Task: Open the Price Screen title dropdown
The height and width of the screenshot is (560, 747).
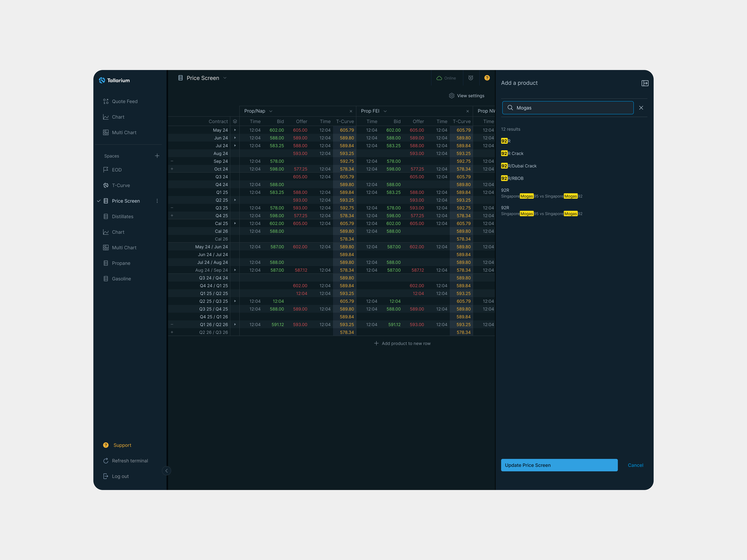Action: coord(225,78)
